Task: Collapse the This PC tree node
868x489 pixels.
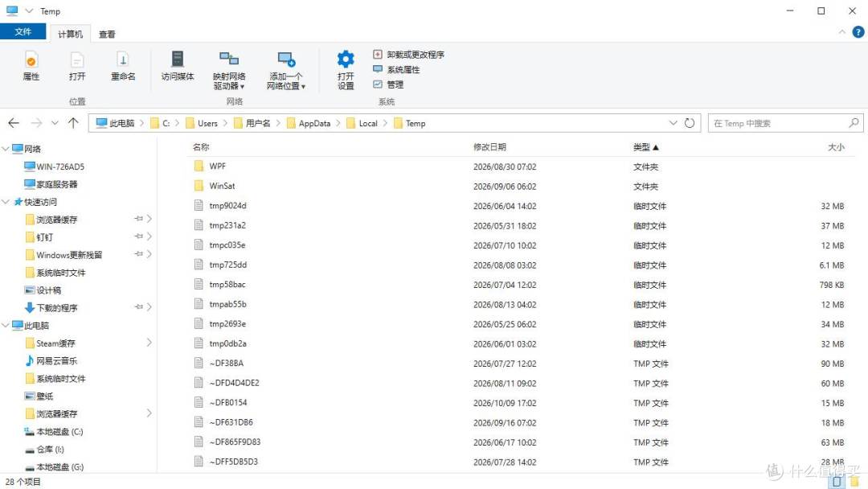Action: pyautogui.click(x=6, y=326)
